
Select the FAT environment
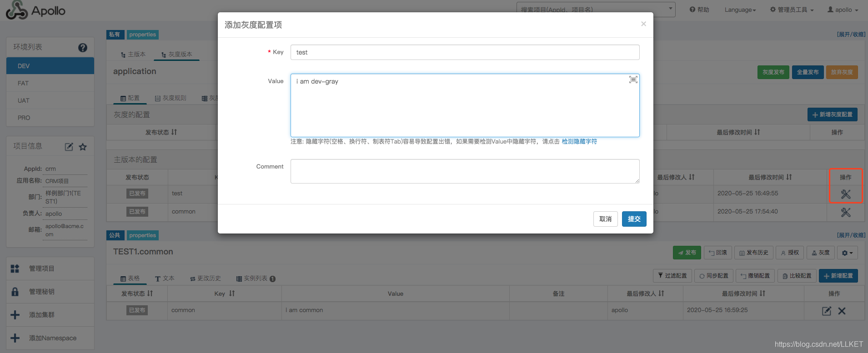point(50,83)
